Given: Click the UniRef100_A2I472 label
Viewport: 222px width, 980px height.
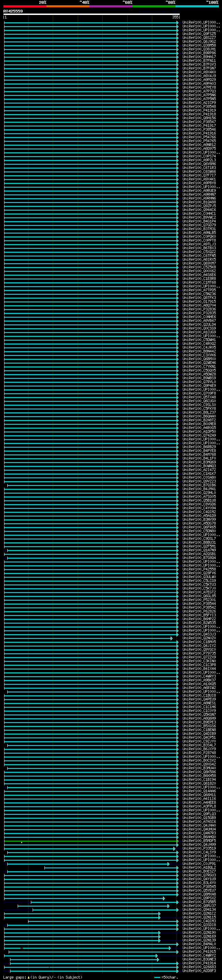Looking at the screenshot, I should 199,470.
